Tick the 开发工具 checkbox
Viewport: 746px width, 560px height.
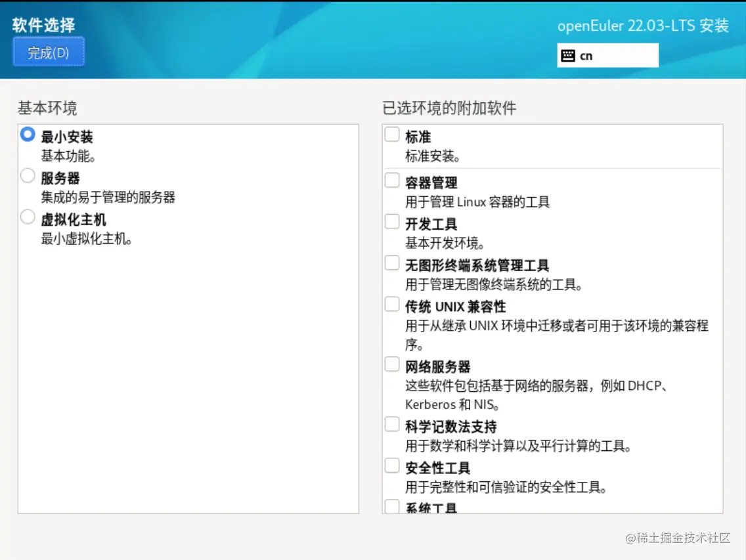392,222
